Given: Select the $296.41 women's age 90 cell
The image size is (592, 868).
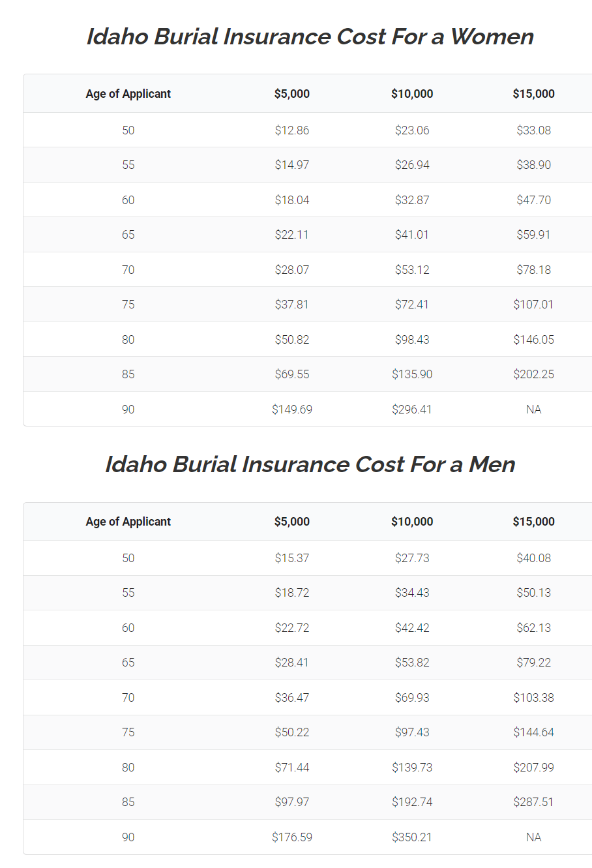Looking at the screenshot, I should 412,410.
